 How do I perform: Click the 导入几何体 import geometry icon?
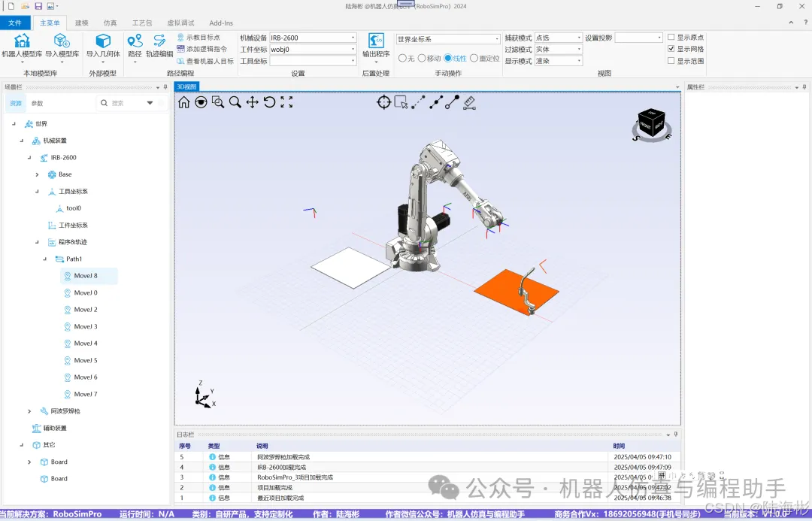coord(103,46)
